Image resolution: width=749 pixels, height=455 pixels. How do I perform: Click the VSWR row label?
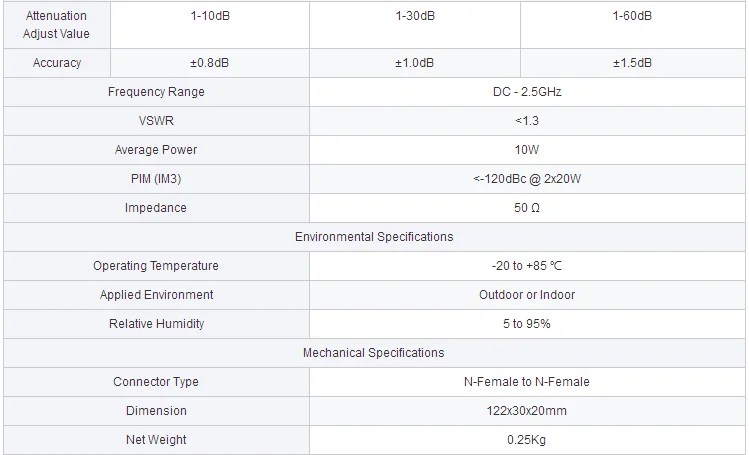click(x=156, y=121)
